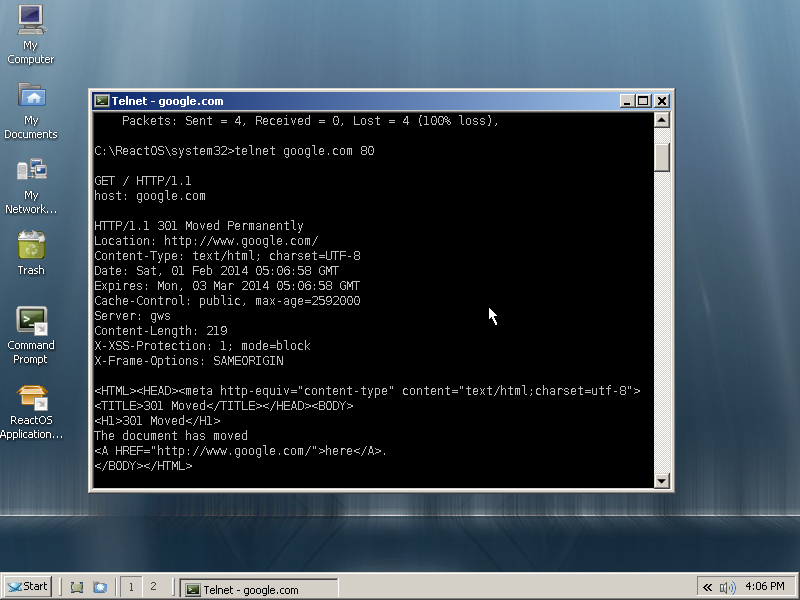The width and height of the screenshot is (800, 600).
Task: Click scrollbar up arrow in Telnet
Action: coord(661,121)
